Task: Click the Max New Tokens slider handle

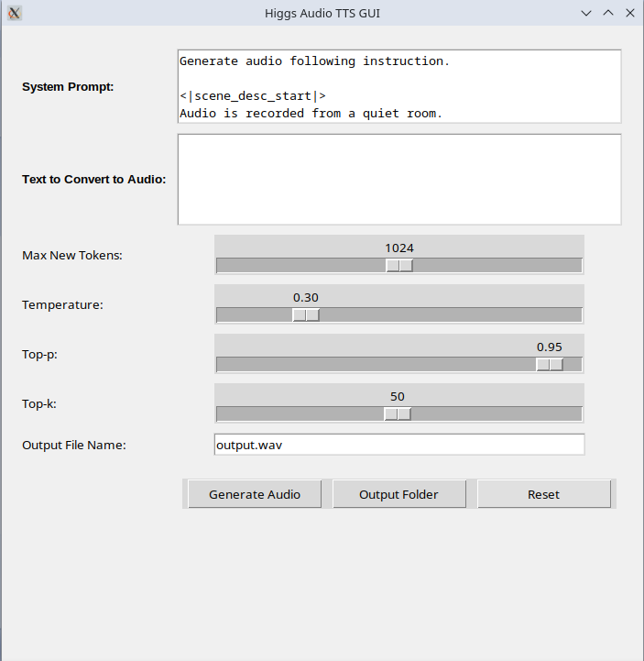Action: (399, 265)
